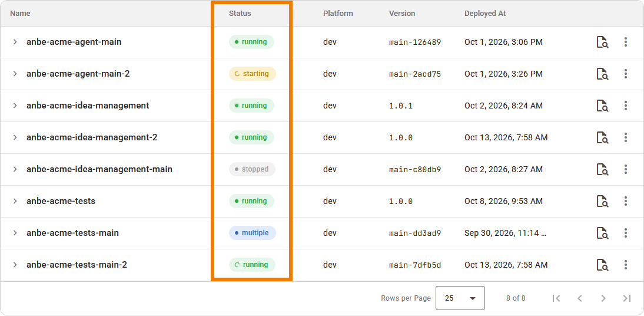Expand the anbe-acme-idea-management-main row
The image size is (644, 316).
tap(15, 169)
